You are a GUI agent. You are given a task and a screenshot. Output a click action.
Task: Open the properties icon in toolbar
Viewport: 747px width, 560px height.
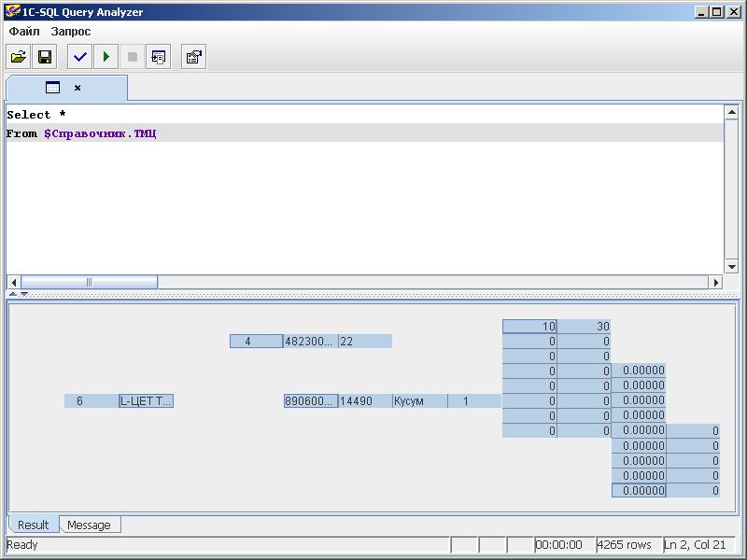(x=193, y=57)
